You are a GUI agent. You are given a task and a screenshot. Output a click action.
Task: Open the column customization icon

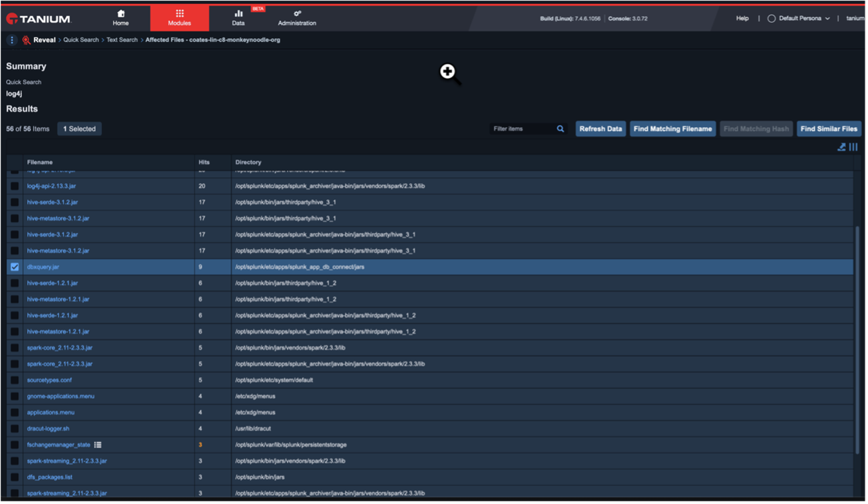coord(853,147)
